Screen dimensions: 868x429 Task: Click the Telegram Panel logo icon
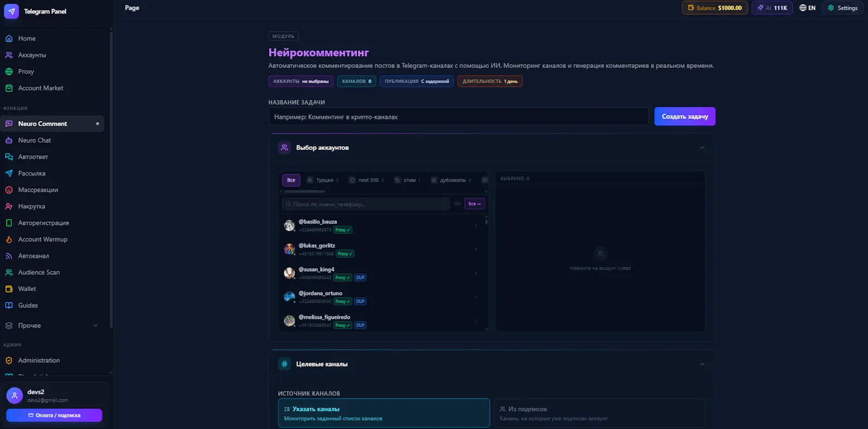[x=11, y=11]
